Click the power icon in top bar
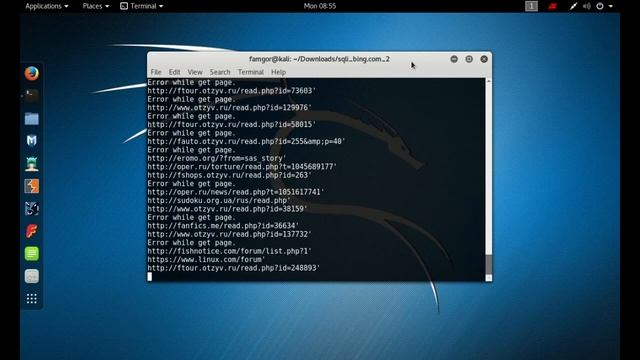 click(x=600, y=6)
